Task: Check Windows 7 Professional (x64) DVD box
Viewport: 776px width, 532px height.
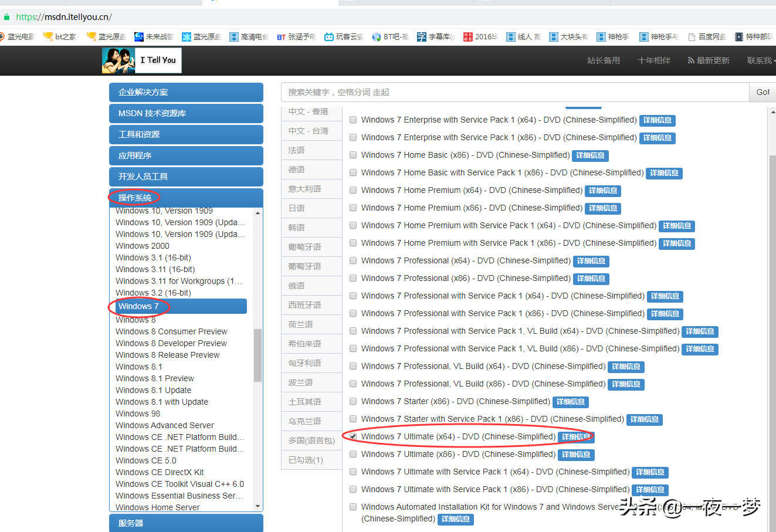Action: 353,260
